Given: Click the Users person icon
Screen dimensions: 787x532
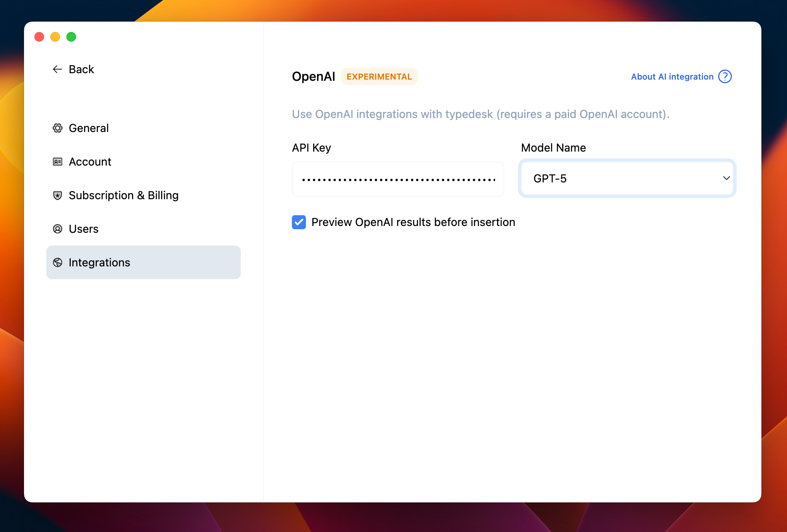Looking at the screenshot, I should tap(58, 229).
